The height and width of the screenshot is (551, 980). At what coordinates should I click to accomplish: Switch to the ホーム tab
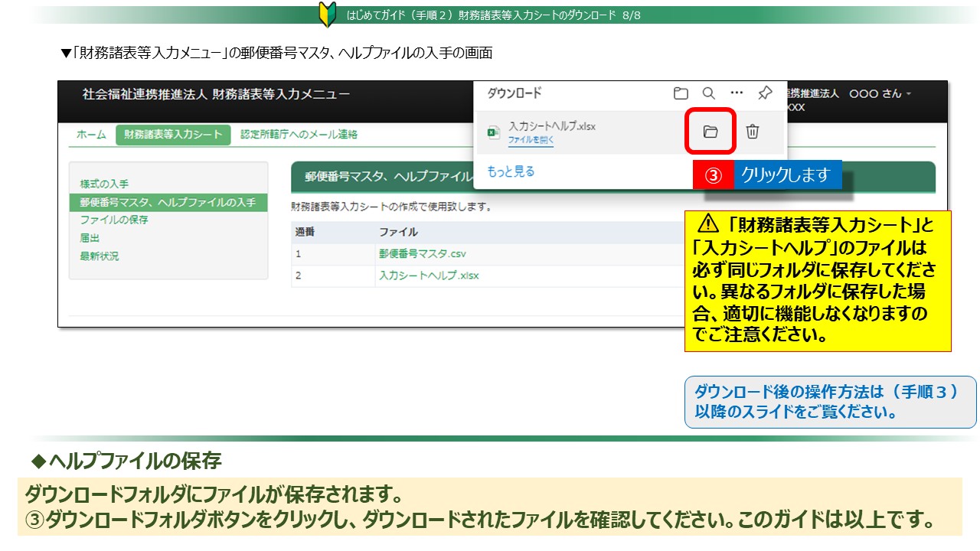(91, 135)
